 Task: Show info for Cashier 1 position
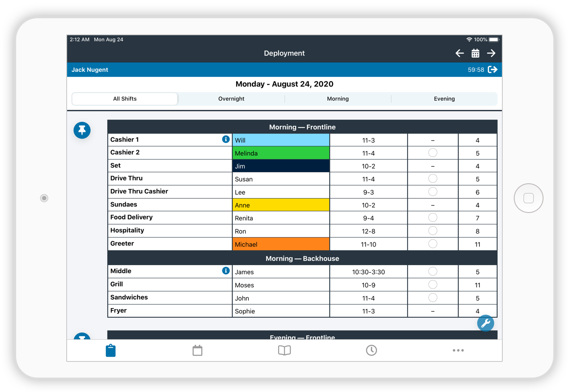[226, 139]
